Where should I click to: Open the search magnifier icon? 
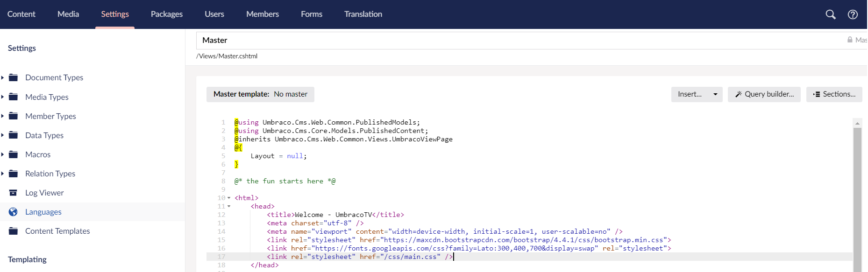click(831, 14)
